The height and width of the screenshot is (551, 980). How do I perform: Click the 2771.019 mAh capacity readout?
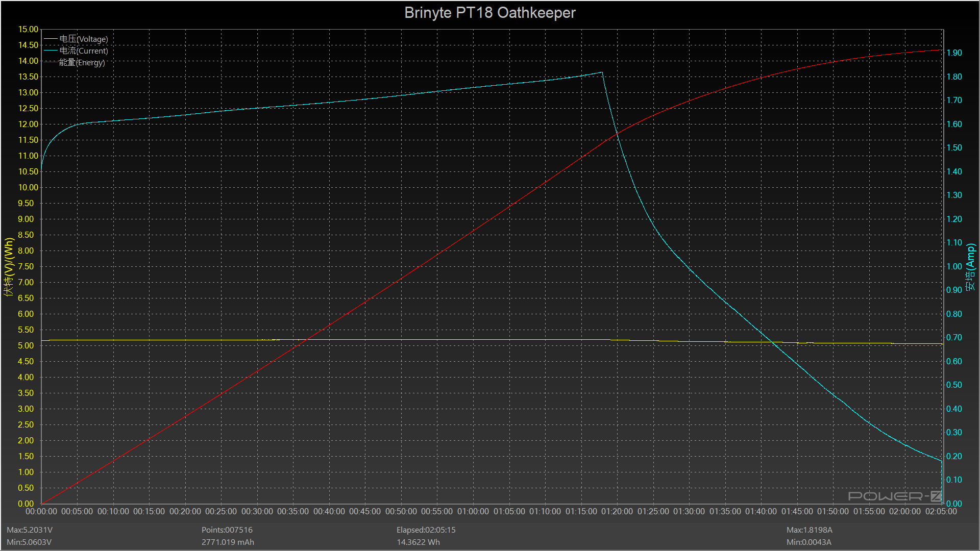(x=228, y=542)
